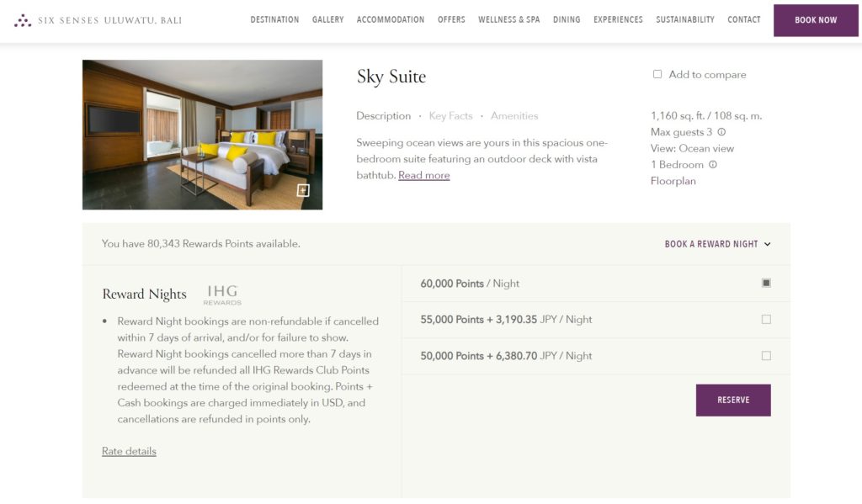Image resolution: width=862 pixels, height=504 pixels.
Task: Expand the room photo gallery icon
Action: (x=303, y=190)
